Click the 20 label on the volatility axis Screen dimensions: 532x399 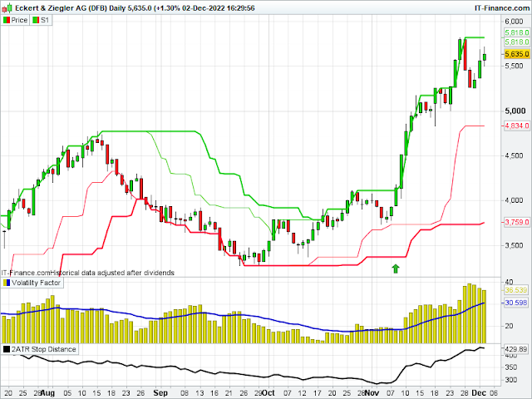pos(509,326)
